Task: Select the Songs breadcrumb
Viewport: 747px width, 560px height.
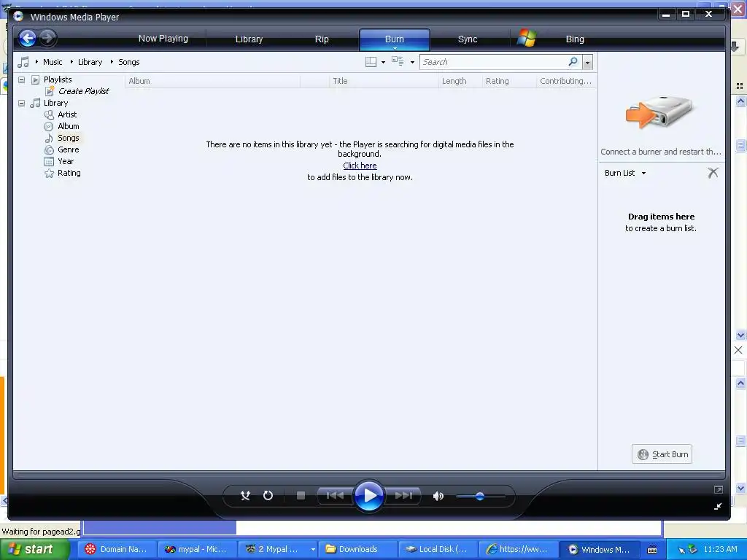Action: (x=128, y=62)
